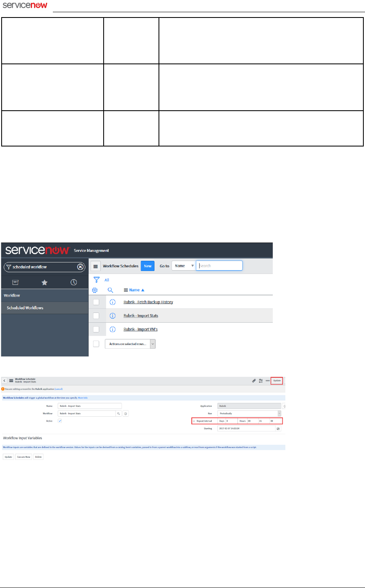The height and width of the screenshot is (588, 365).
Task: Open the Go to Name dropdown
Action: [184, 266]
